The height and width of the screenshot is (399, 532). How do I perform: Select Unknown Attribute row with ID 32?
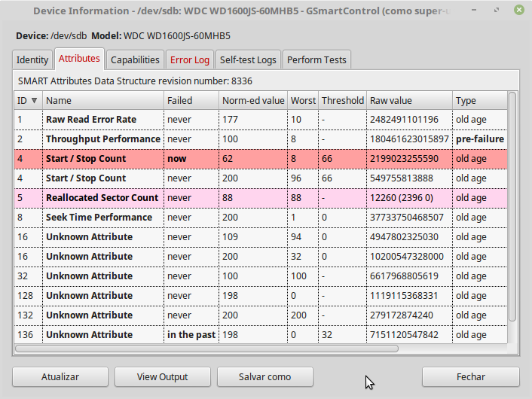point(261,276)
